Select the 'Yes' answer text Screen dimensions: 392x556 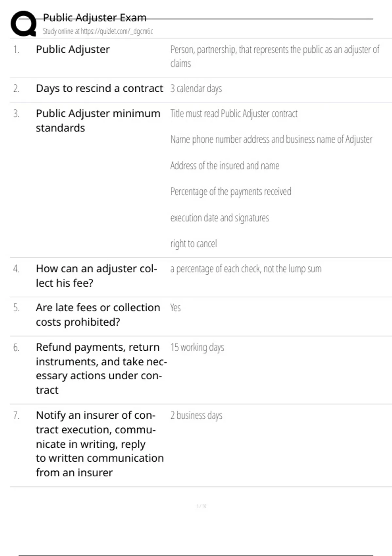point(175,308)
